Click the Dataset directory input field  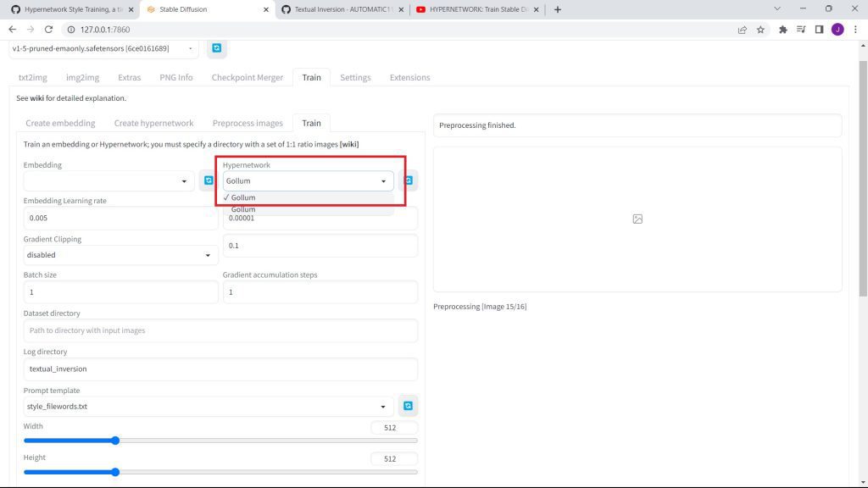(x=220, y=330)
